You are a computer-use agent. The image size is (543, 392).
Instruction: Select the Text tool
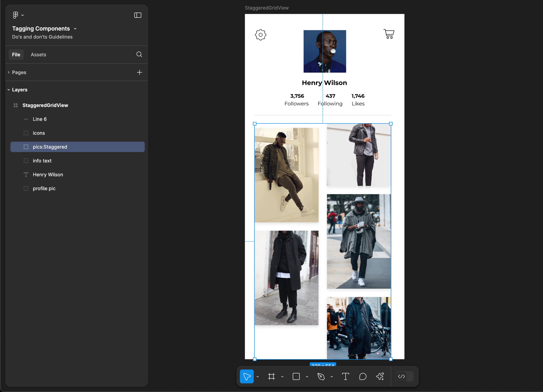pyautogui.click(x=345, y=376)
